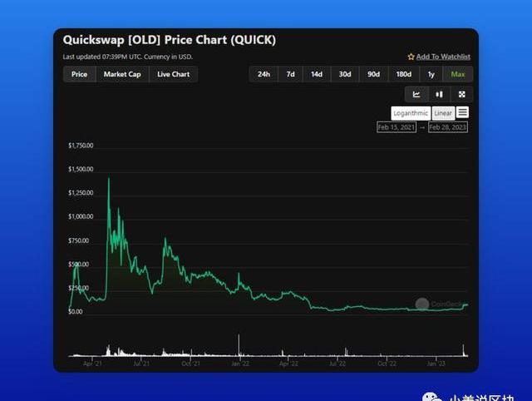The image size is (532, 401).
Task: Switch to candlestick chart icon
Action: click(x=439, y=94)
